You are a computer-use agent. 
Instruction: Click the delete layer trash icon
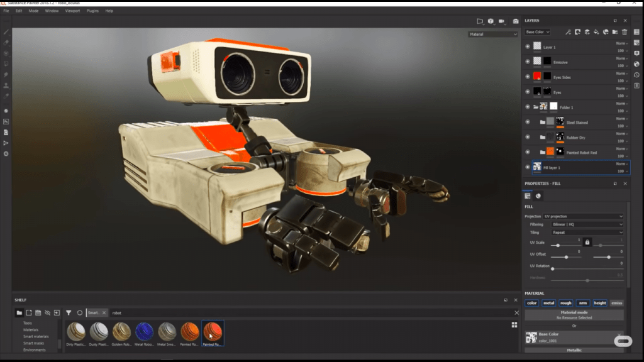(x=625, y=32)
